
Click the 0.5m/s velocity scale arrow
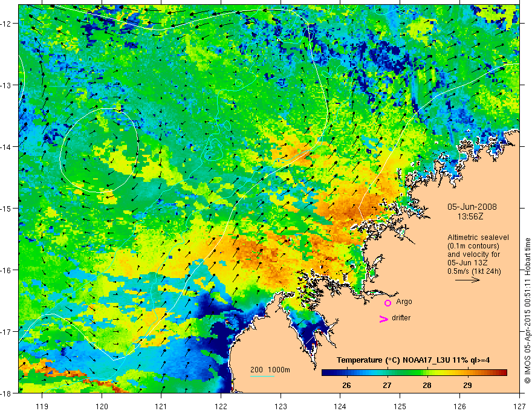467,280
